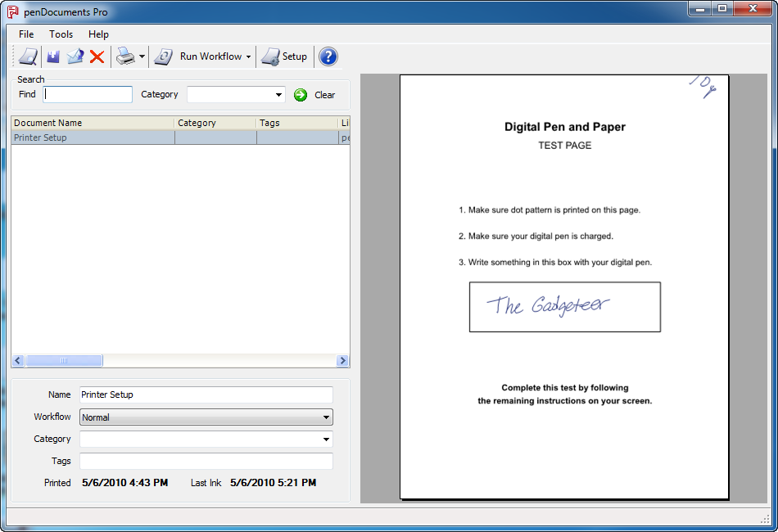Delete the document using the red X icon
This screenshot has width=778, height=532.
(97, 56)
